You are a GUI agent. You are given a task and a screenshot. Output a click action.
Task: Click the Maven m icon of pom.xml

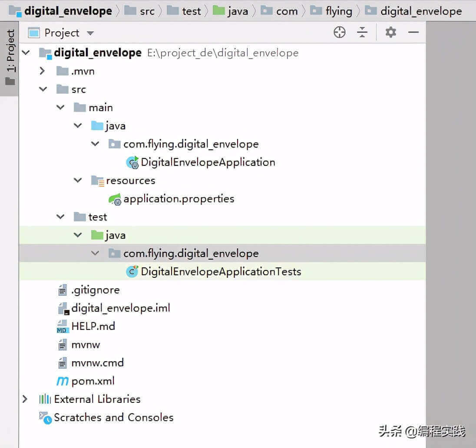[63, 381]
